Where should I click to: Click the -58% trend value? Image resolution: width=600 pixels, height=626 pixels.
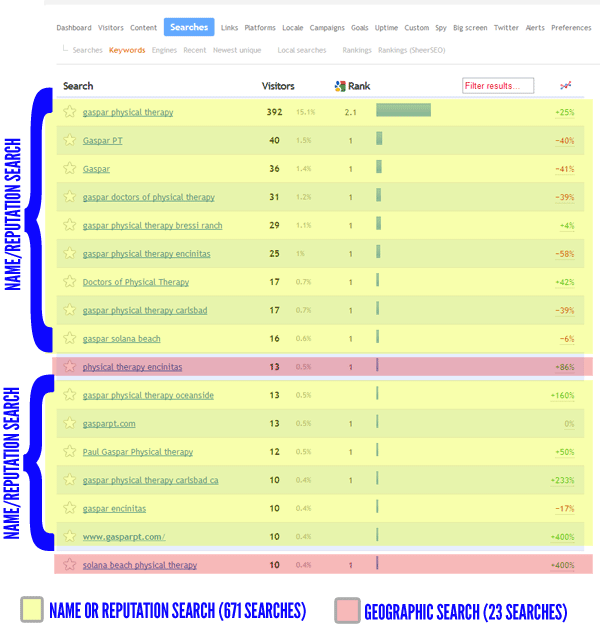tap(564, 254)
